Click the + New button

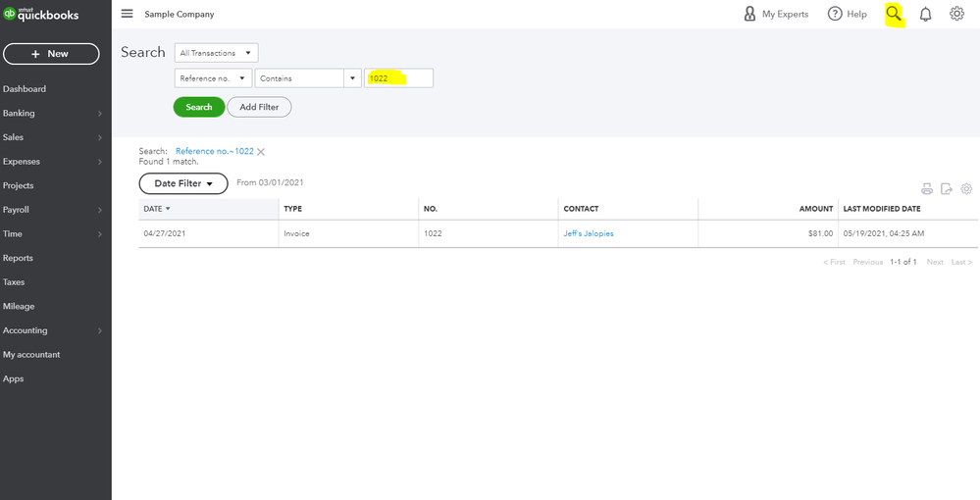click(x=50, y=54)
